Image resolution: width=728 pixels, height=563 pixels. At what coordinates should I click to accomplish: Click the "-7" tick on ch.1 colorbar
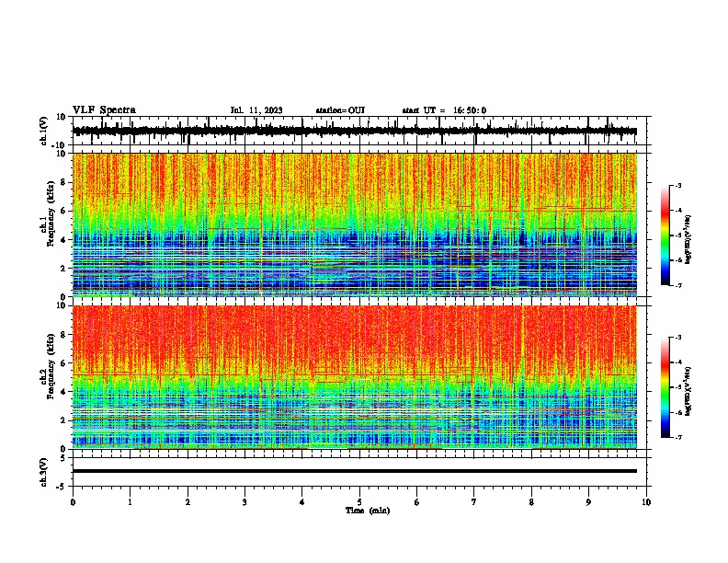(677, 285)
